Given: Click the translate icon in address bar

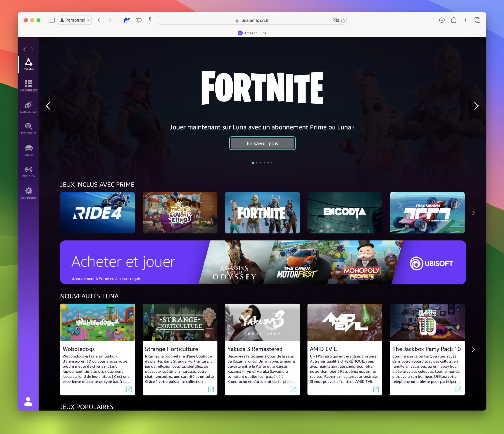Looking at the screenshot, I should point(336,20).
